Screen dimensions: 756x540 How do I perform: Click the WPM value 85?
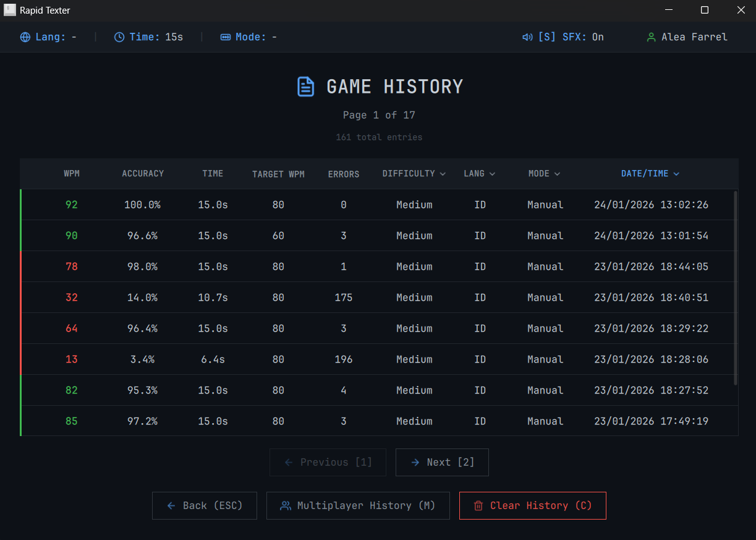point(72,421)
